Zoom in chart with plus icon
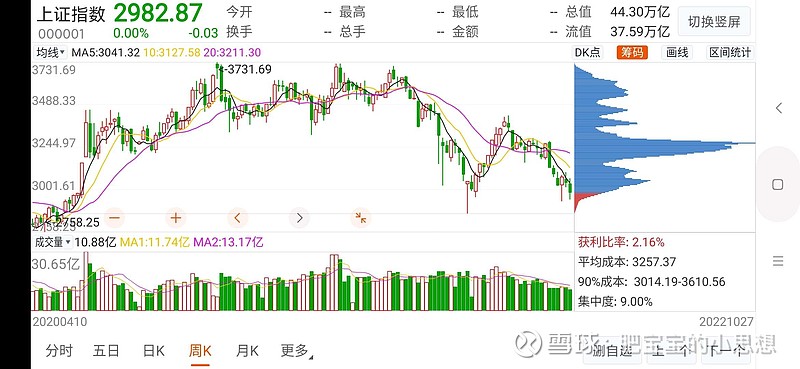This screenshot has width=800, height=369. click(176, 218)
